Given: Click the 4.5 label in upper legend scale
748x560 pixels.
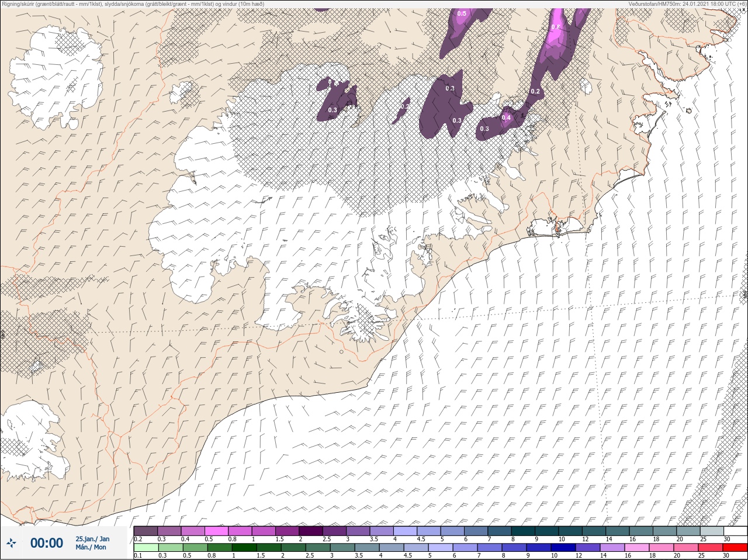Looking at the screenshot, I should [421, 539].
